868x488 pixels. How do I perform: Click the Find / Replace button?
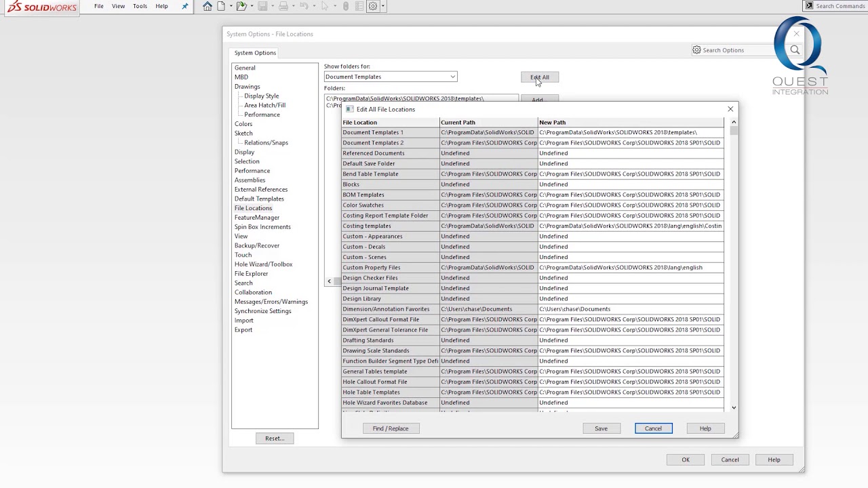pos(391,428)
